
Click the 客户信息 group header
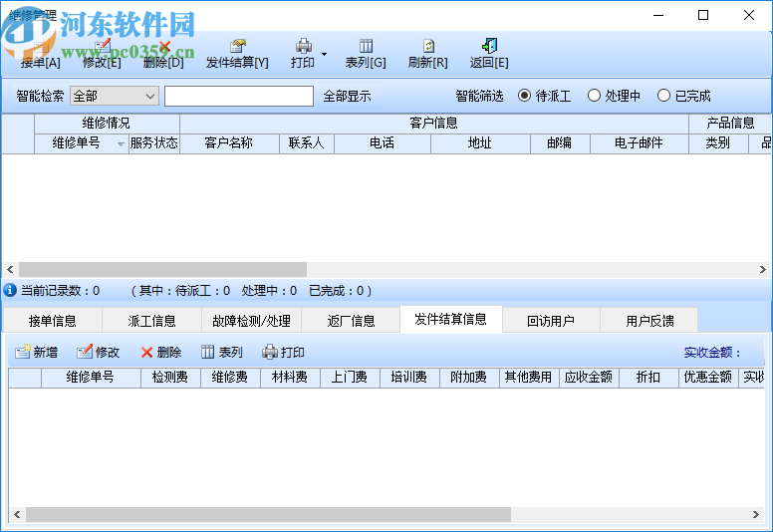click(434, 124)
